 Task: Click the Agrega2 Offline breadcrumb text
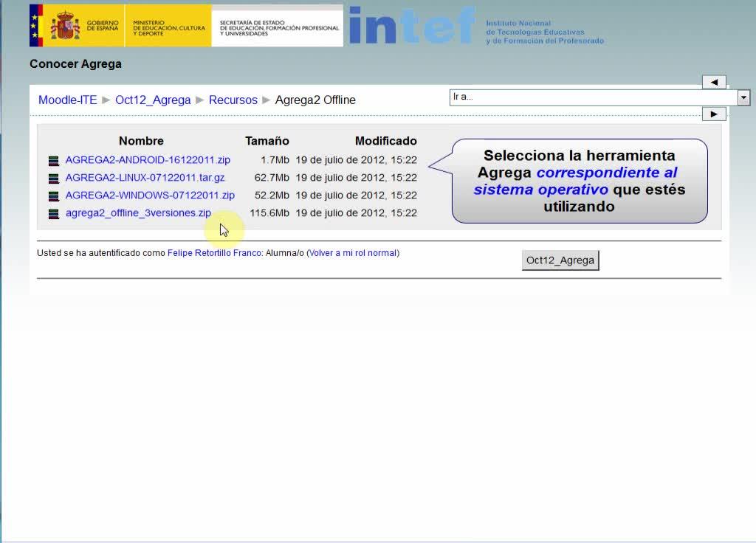(x=315, y=100)
